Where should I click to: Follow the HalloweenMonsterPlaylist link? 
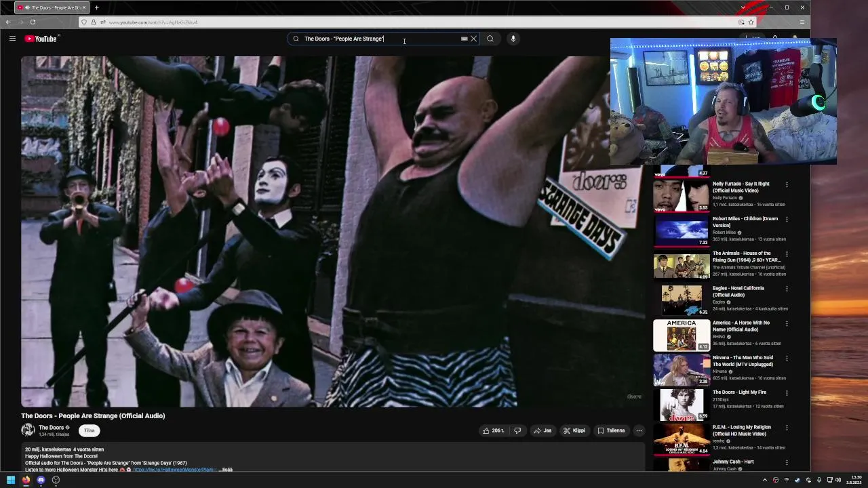coord(174,469)
